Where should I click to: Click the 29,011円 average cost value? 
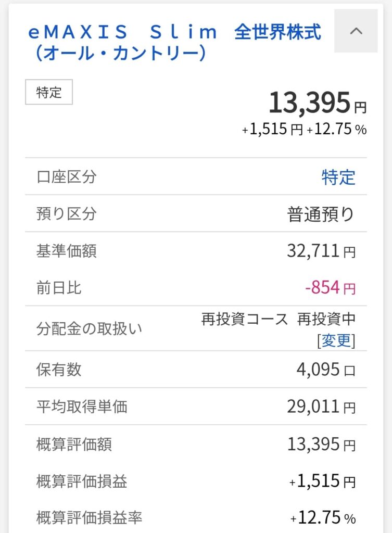[321, 407]
